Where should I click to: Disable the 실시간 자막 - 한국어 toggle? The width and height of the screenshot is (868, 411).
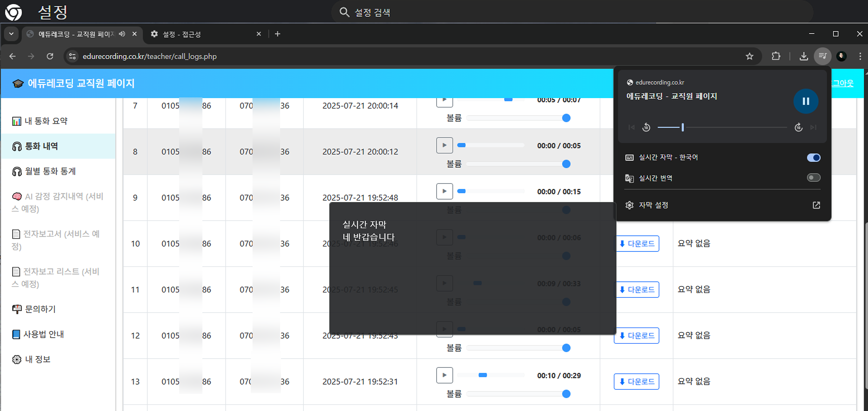814,157
